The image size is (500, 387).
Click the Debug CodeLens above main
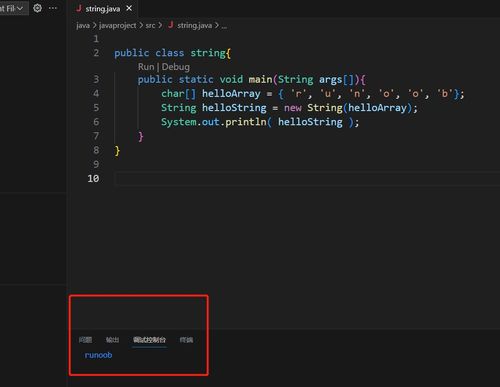click(x=176, y=67)
